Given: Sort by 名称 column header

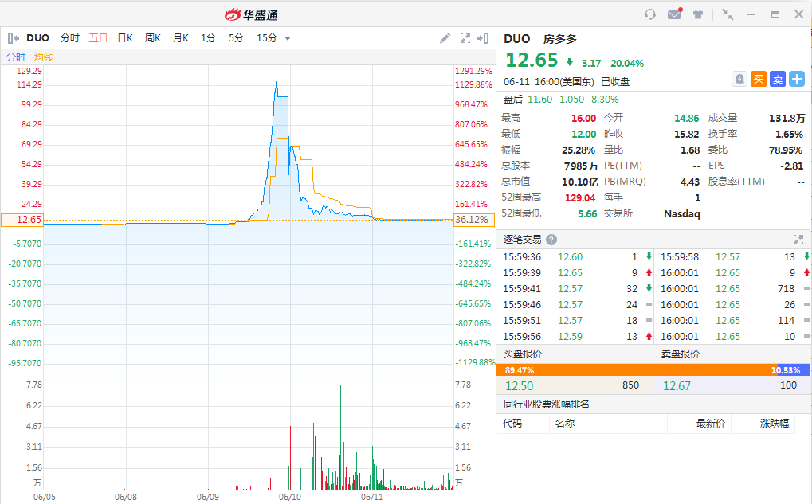Looking at the screenshot, I should 565,424.
